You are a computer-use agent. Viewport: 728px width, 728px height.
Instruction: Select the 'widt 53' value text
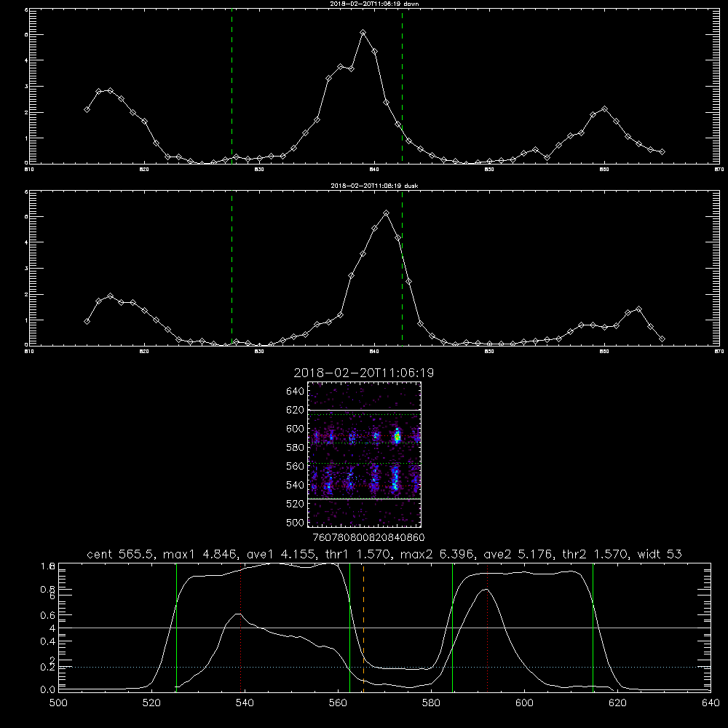(660, 554)
